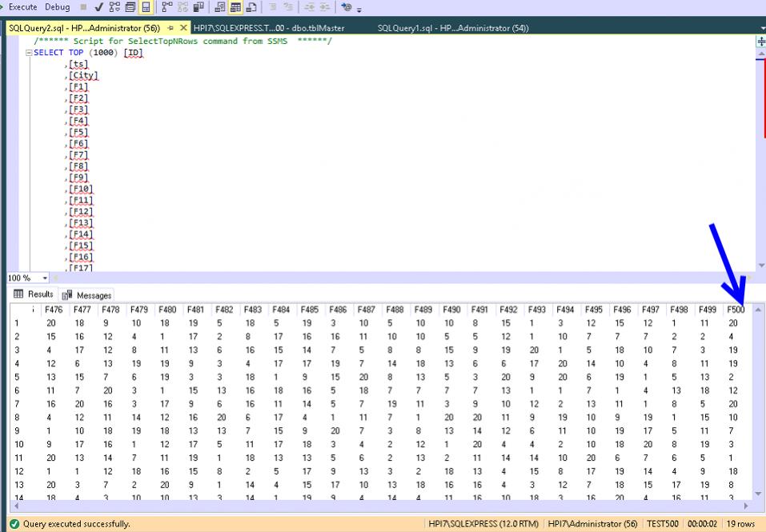766x532 pixels.
Task: Click HPI7\SQLEXPRESS (12.0 RTM) status entry
Action: pos(483,524)
